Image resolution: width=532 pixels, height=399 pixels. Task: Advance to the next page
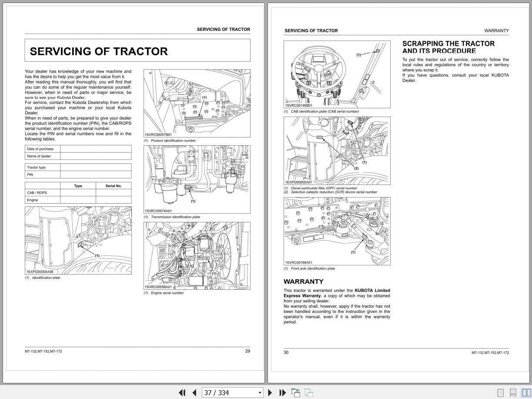pos(270,392)
